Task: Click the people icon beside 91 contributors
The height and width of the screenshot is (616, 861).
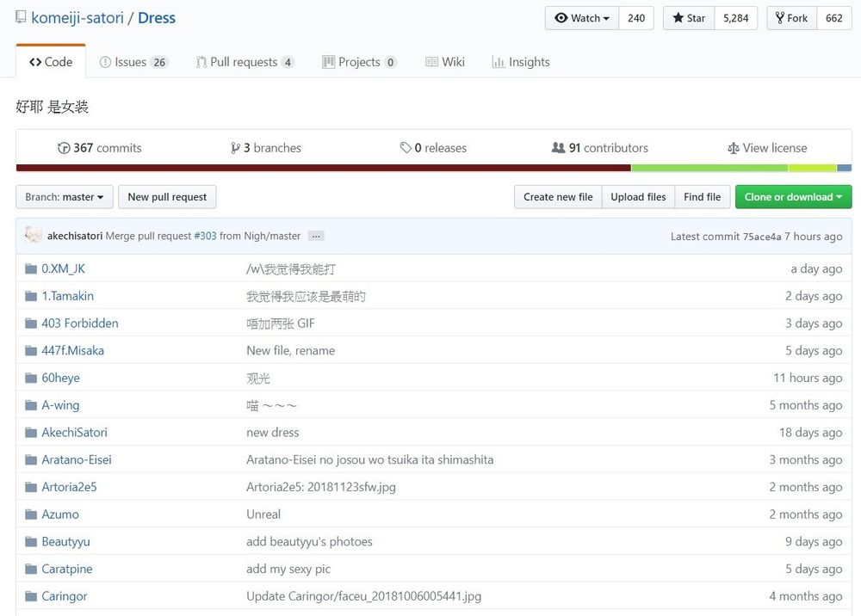Action: [x=558, y=148]
